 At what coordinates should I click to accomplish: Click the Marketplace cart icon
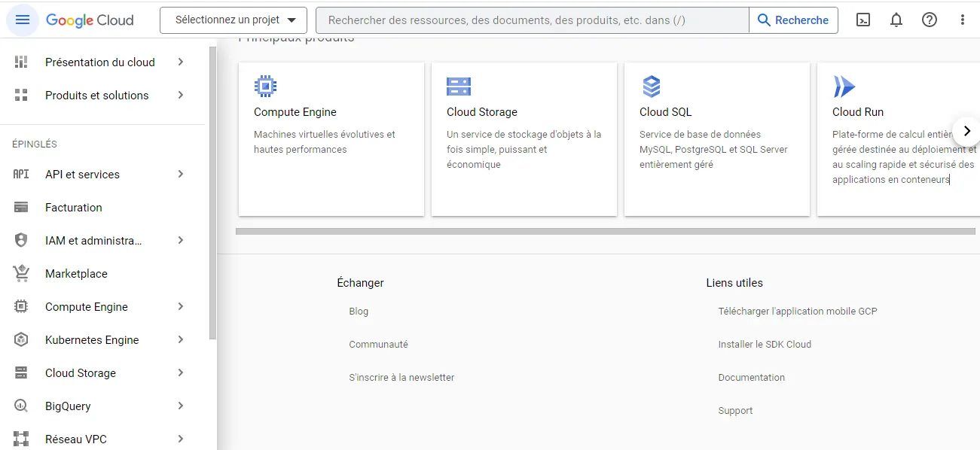click(21, 274)
